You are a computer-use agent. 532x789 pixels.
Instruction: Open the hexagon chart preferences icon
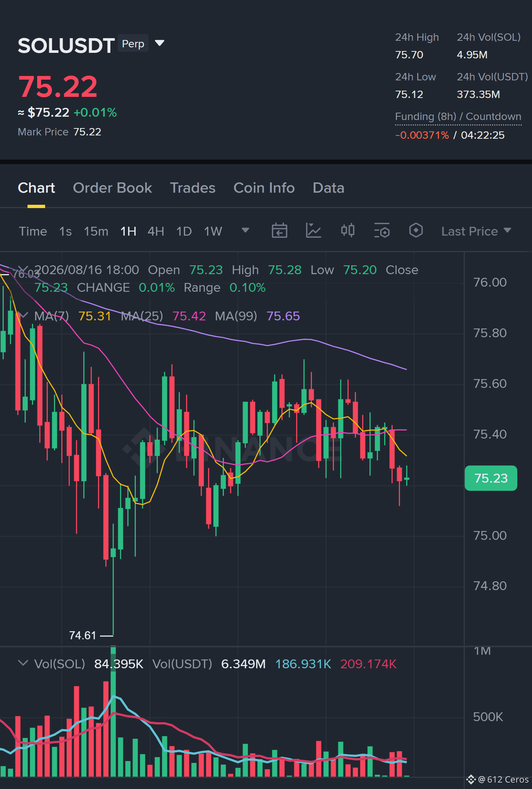coord(416,230)
